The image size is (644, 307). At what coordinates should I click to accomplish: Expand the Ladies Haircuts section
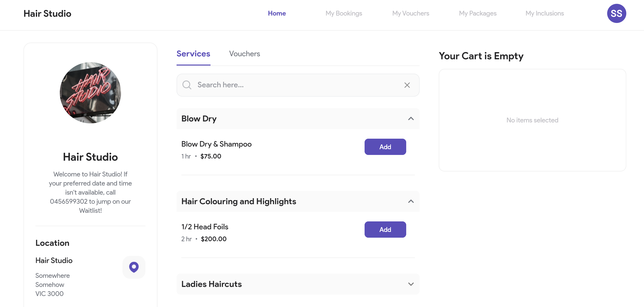411,284
